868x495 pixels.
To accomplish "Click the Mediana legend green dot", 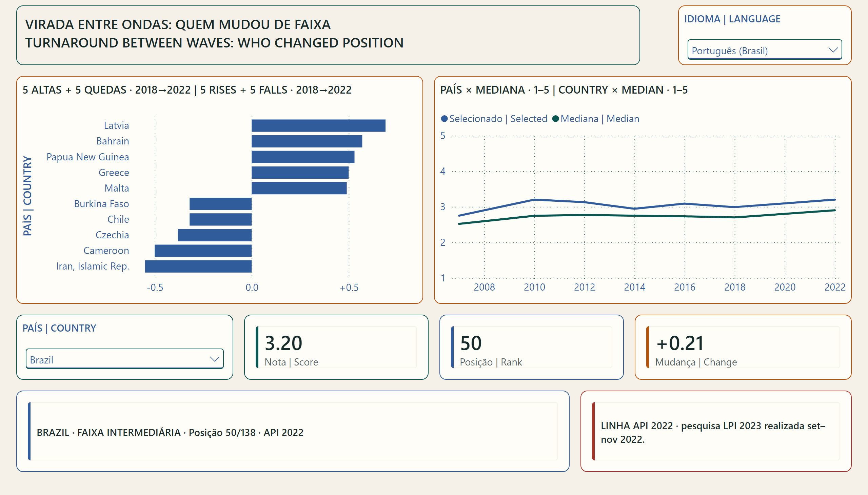I will (555, 119).
